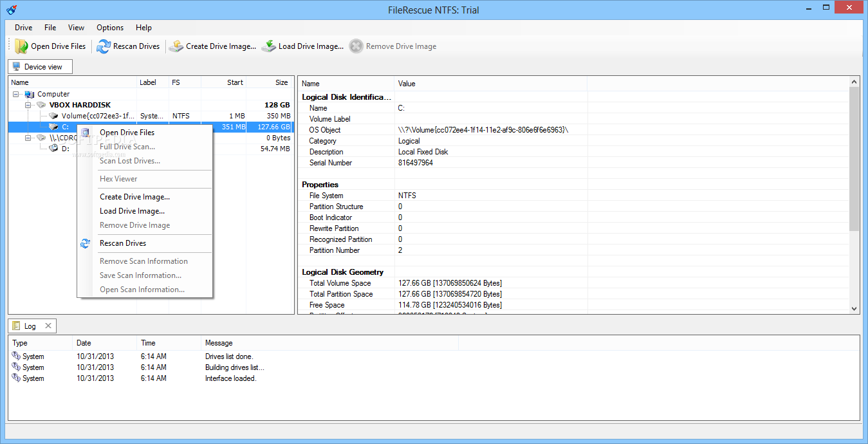This screenshot has width=868, height=444.
Task: Open the Options menu
Action: point(110,28)
